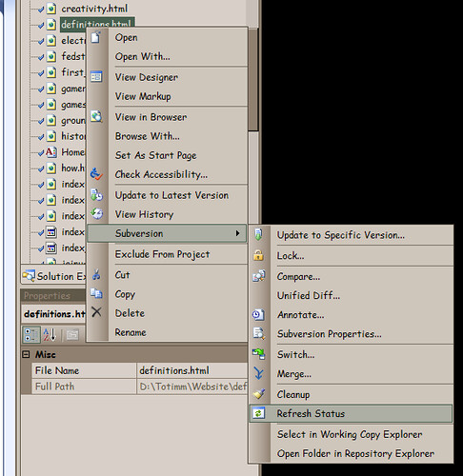
Task: Click the Alphabetical sort button in Properties
Action: 50,335
